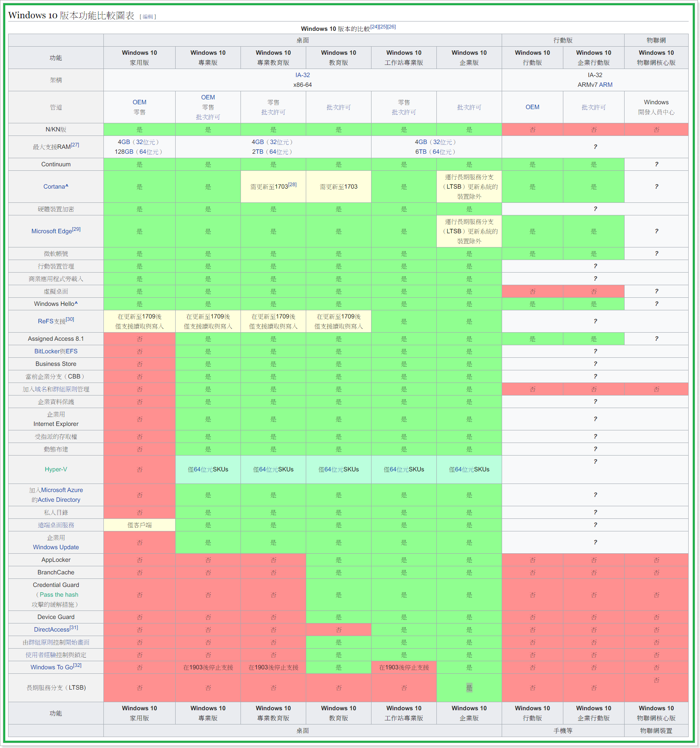Open the BitLocker link
700x748 pixels.
tap(47, 351)
